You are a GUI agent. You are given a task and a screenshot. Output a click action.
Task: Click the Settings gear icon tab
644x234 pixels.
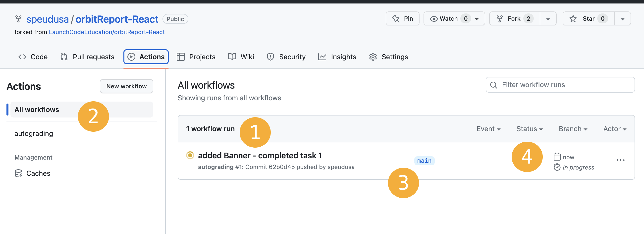click(x=373, y=57)
